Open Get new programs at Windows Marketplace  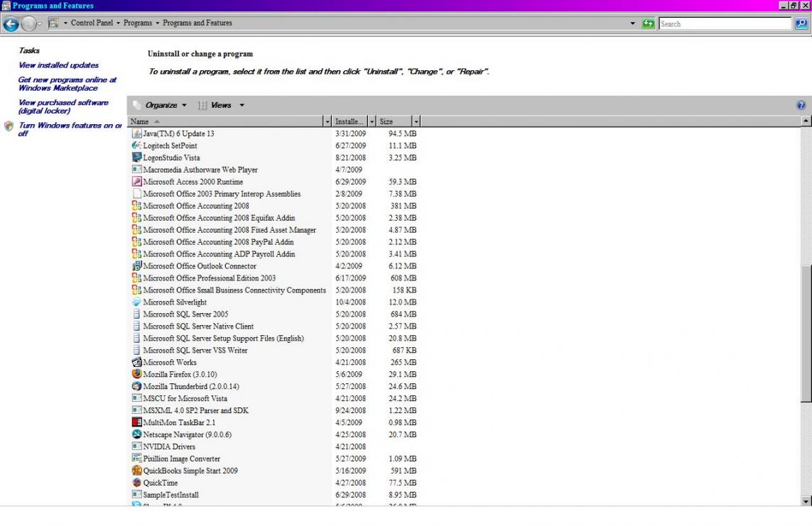(67, 84)
